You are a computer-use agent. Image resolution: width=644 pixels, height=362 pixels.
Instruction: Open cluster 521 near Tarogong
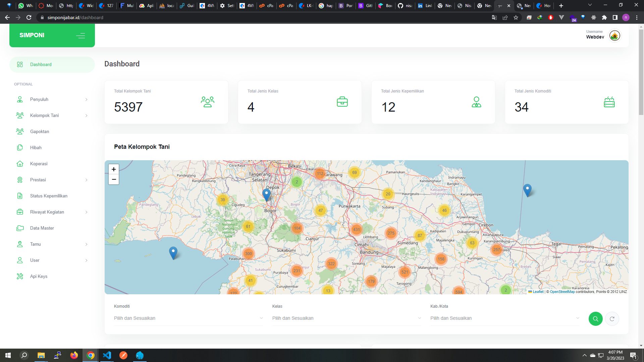(x=405, y=272)
